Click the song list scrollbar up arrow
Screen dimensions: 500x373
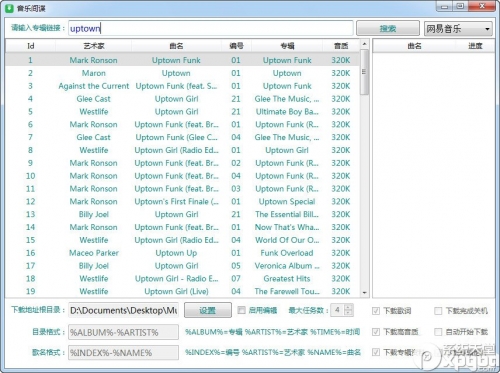click(364, 44)
